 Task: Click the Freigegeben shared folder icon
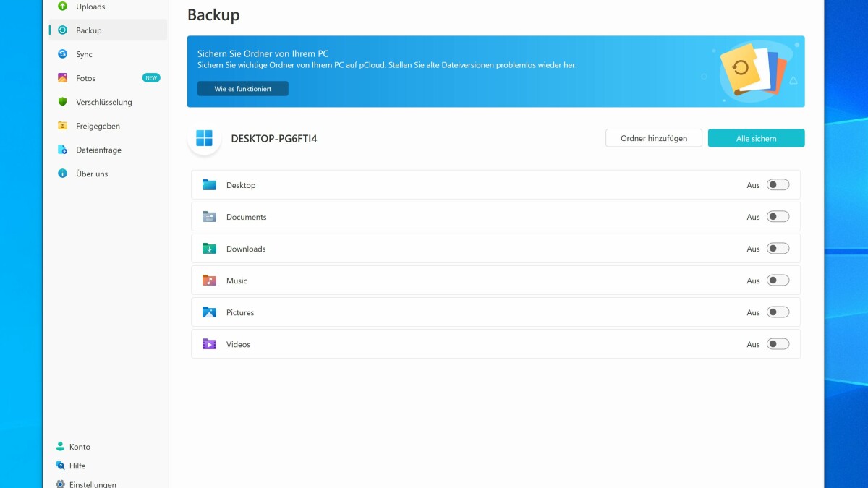tap(62, 126)
